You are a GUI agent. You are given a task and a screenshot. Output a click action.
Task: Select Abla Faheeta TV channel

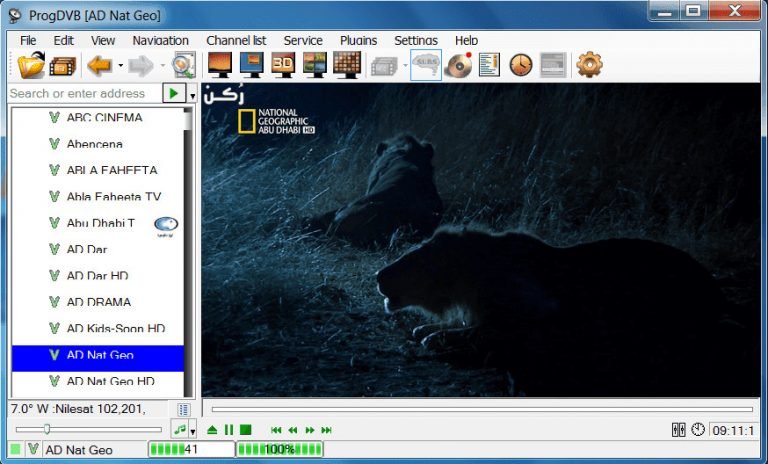[x=97, y=196]
